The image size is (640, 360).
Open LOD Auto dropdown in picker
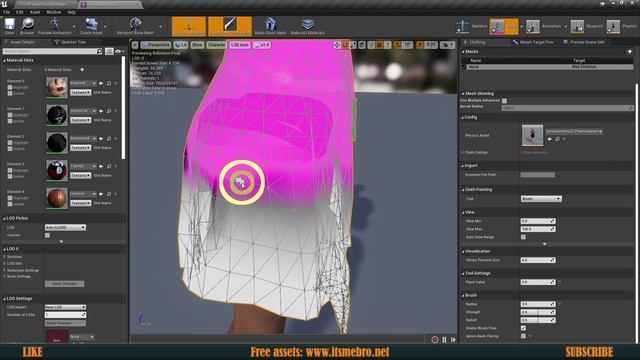(65, 227)
